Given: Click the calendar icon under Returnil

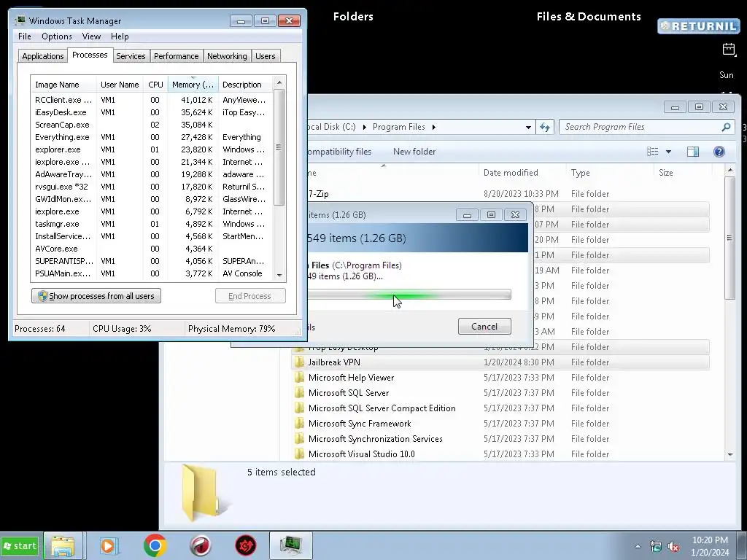Looking at the screenshot, I should coord(729,49).
